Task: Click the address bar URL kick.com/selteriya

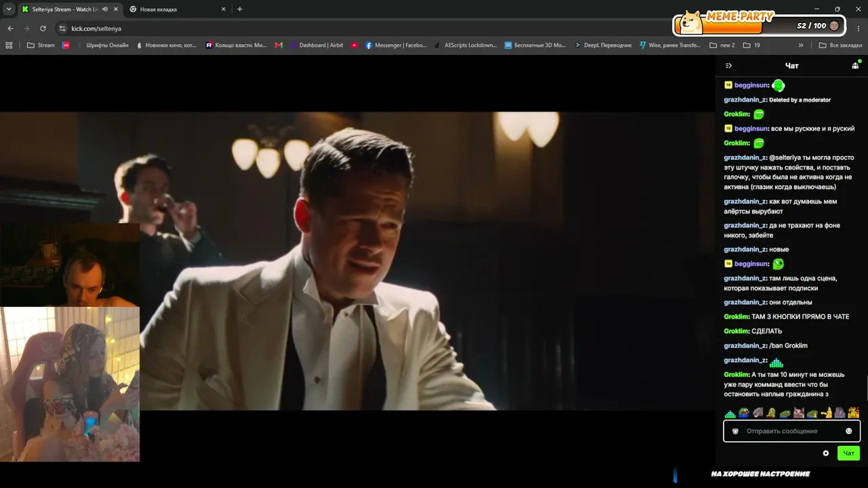Action: click(96, 28)
